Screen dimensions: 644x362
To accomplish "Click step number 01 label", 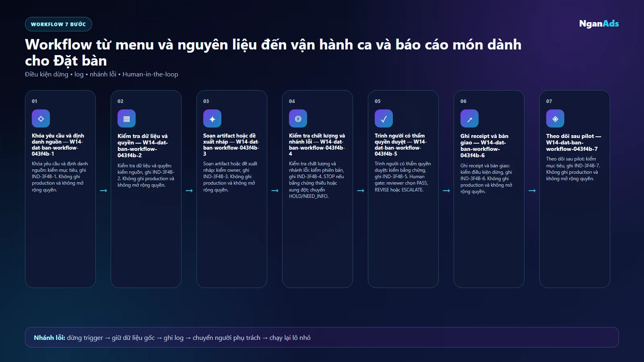I will click(35, 101).
